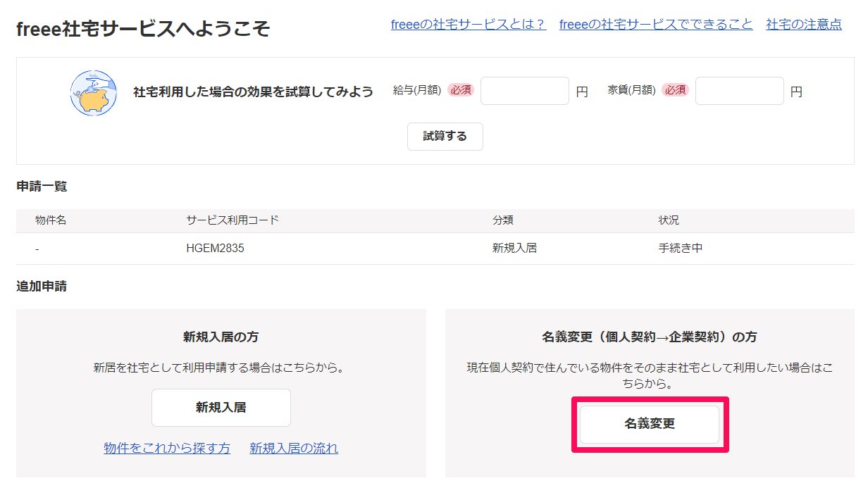
Task: Click the 必須 badge beside 家賃(月額)
Action: [x=676, y=90]
